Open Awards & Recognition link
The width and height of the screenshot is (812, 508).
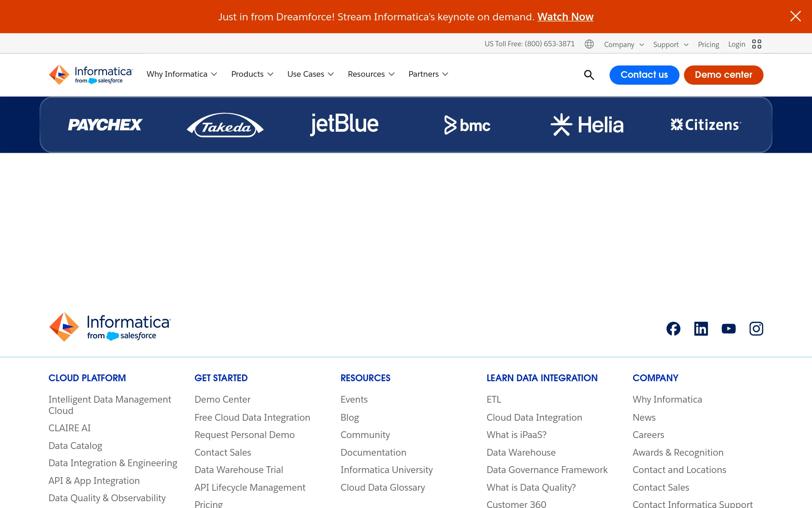tap(678, 452)
